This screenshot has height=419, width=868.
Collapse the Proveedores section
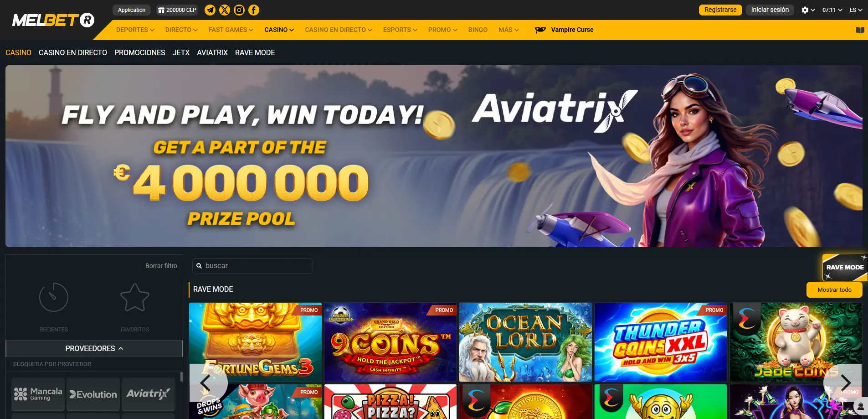[94, 348]
